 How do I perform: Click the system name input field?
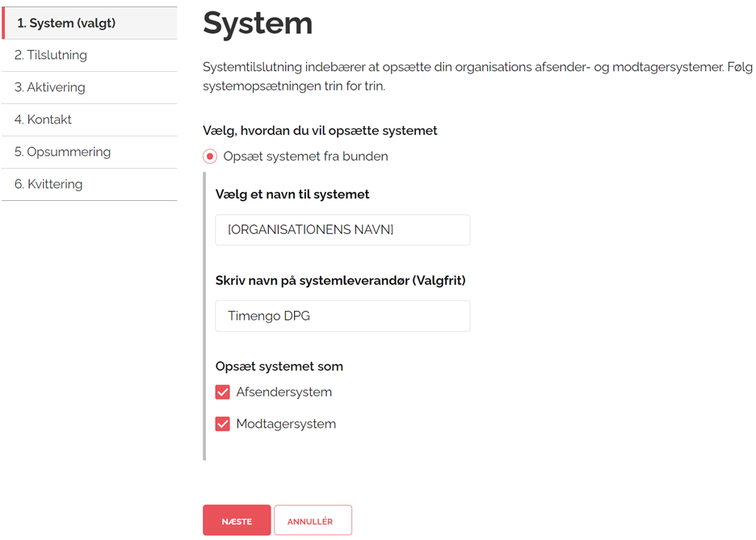pyautogui.click(x=342, y=230)
